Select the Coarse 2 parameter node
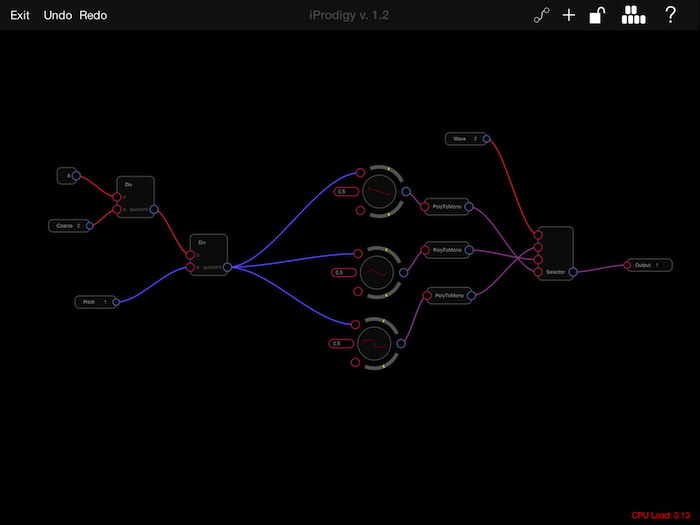700x525 pixels. tap(69, 226)
